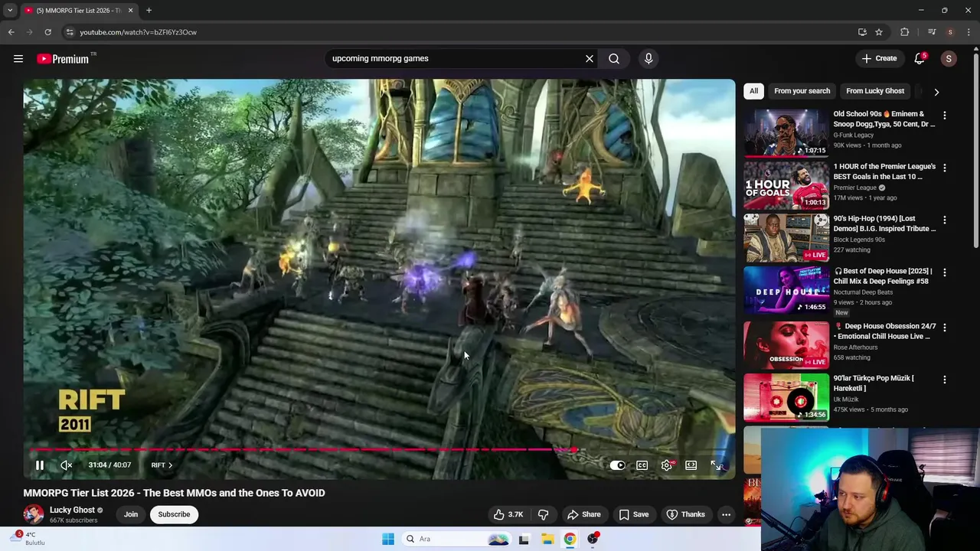The width and height of the screenshot is (980, 551).
Task: Show more filter chips with the right arrow
Action: pos(936,92)
